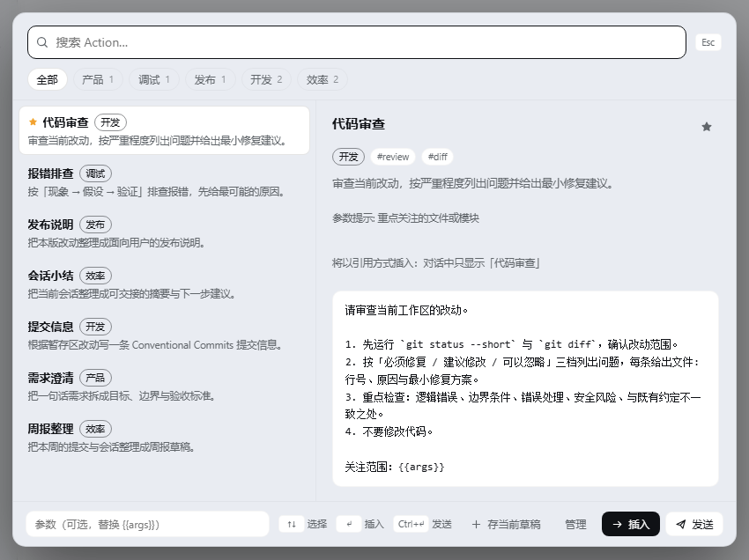Click the search magnifier icon
The height and width of the screenshot is (560, 749).
pyautogui.click(x=42, y=42)
